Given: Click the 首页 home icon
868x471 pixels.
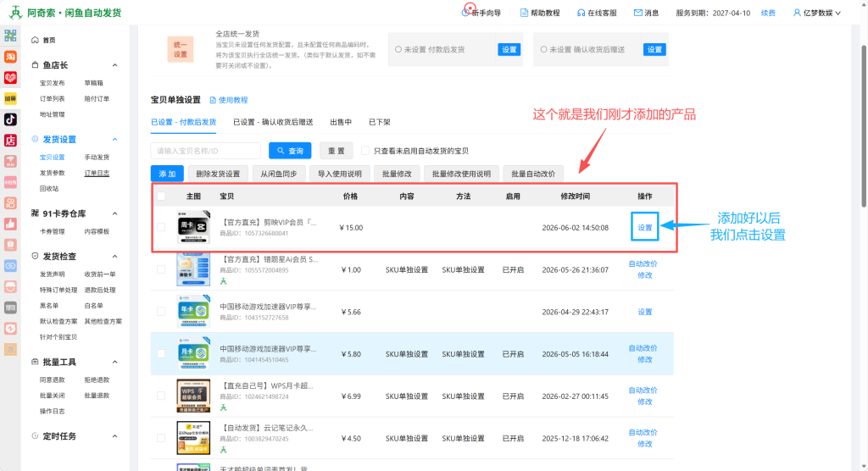Looking at the screenshot, I should pos(35,40).
